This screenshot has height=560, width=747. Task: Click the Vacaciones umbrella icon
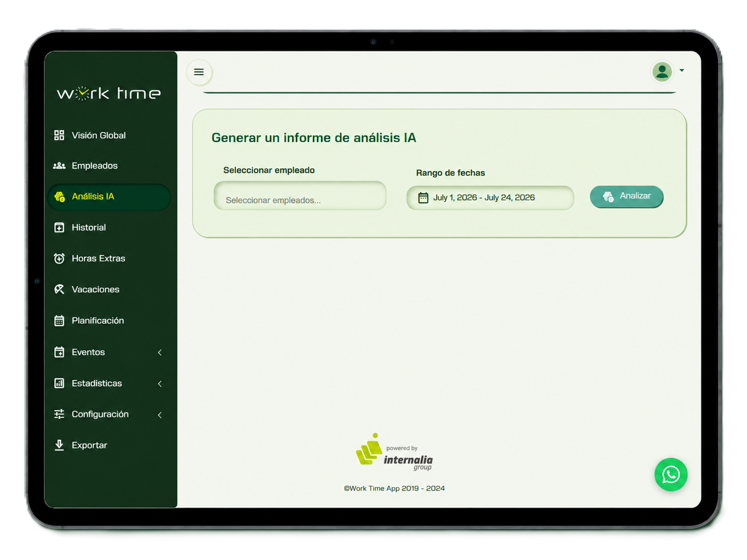pyautogui.click(x=59, y=289)
